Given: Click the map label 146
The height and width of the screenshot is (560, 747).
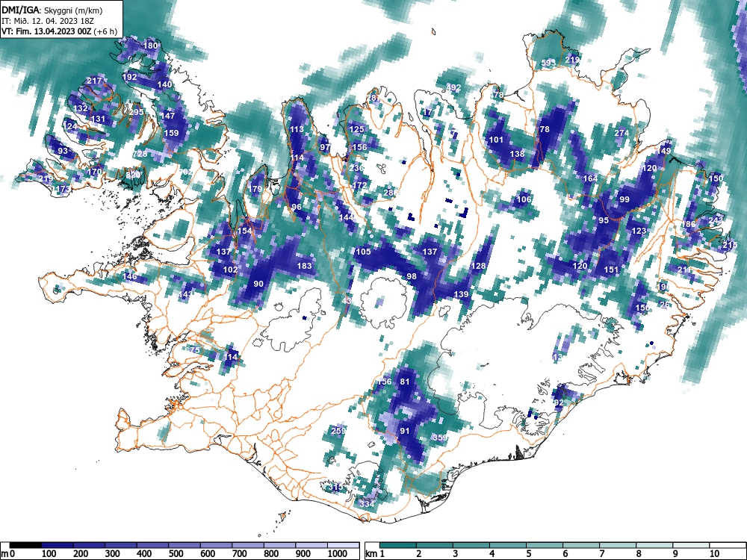Looking at the screenshot, I should (129, 276).
